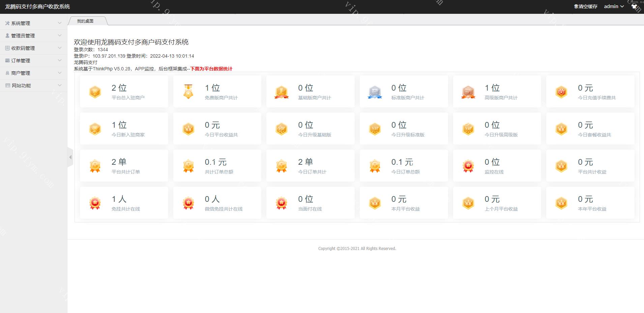This screenshot has width=644, height=313.
Task: Click the silver badge icon for 标准版商户共计
Action: click(x=375, y=92)
